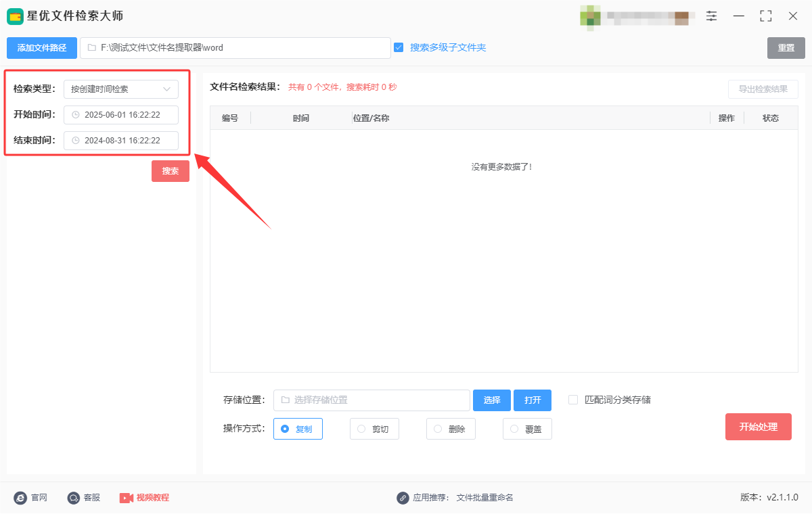Viewport: 812px width, 514px height.
Task: Click the 选择 storage location button
Action: click(x=492, y=400)
